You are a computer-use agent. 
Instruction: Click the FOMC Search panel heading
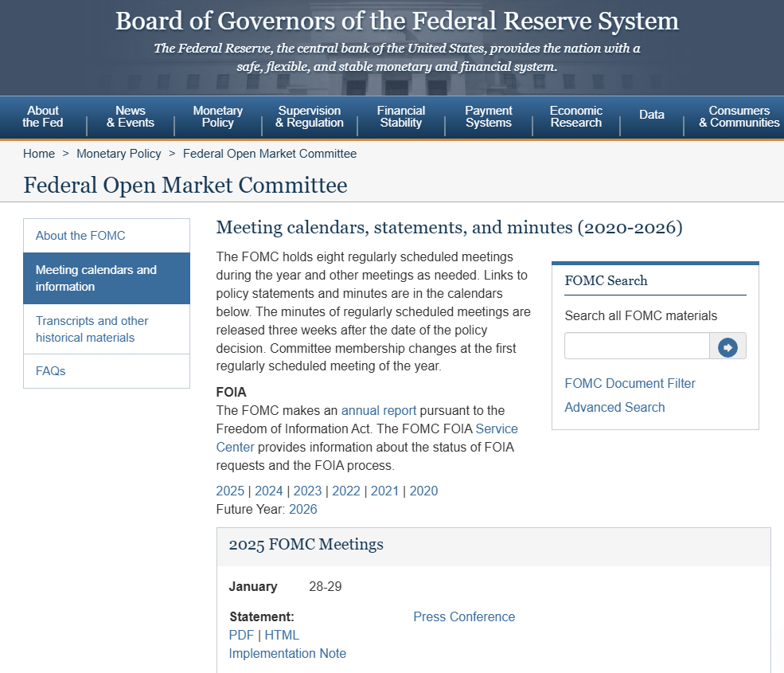point(606,280)
